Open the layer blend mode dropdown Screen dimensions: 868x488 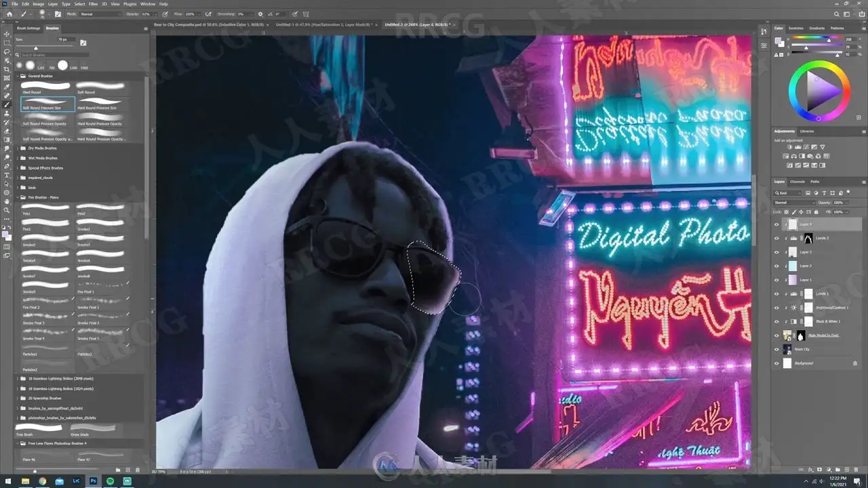coord(795,203)
